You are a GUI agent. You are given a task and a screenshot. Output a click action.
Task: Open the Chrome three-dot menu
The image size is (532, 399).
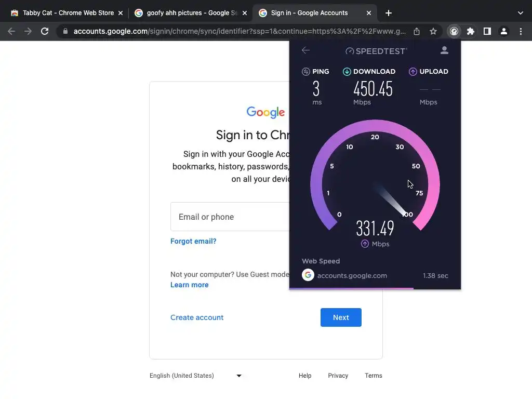521,31
